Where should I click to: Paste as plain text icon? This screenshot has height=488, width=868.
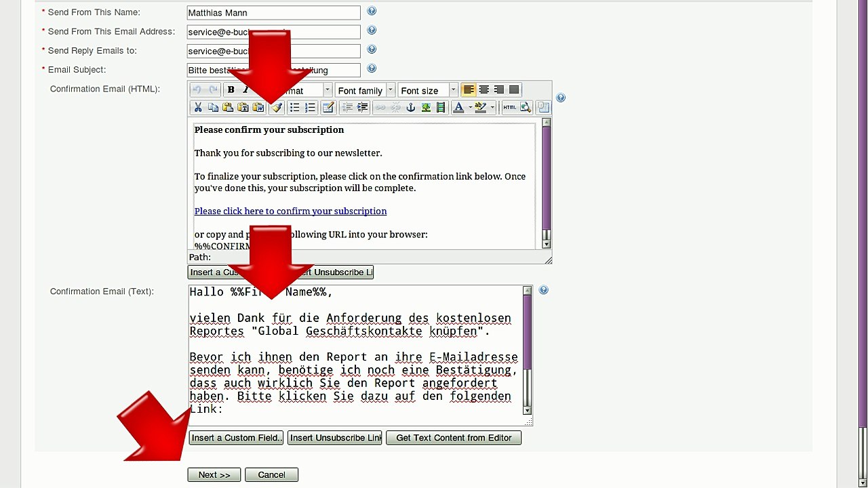(243, 107)
